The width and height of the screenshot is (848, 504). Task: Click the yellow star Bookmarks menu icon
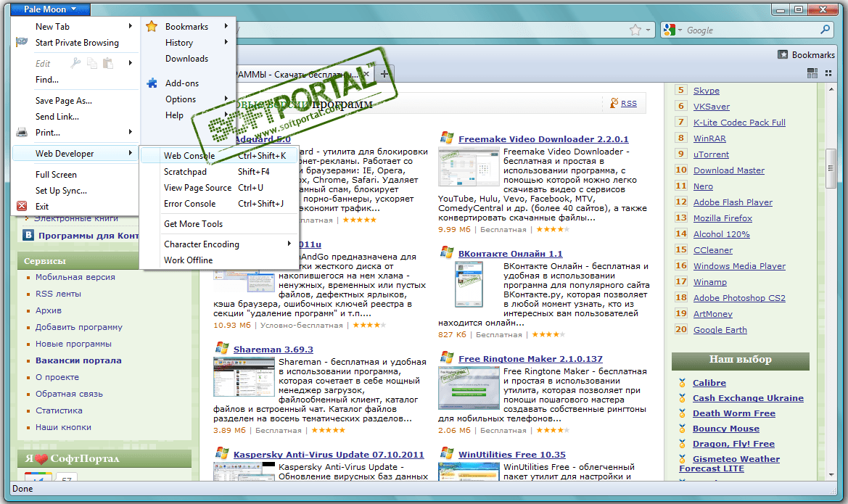pos(152,26)
